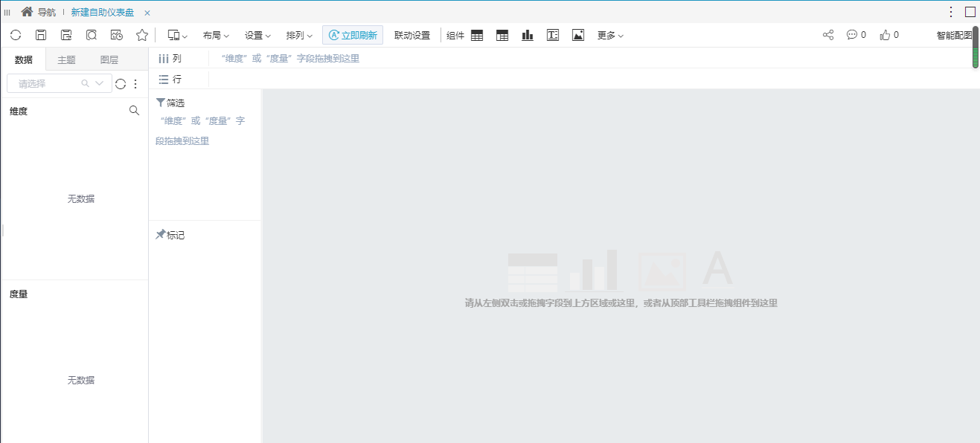Click the save icon in the toolbar
This screenshot has height=443, width=980.
(x=41, y=34)
